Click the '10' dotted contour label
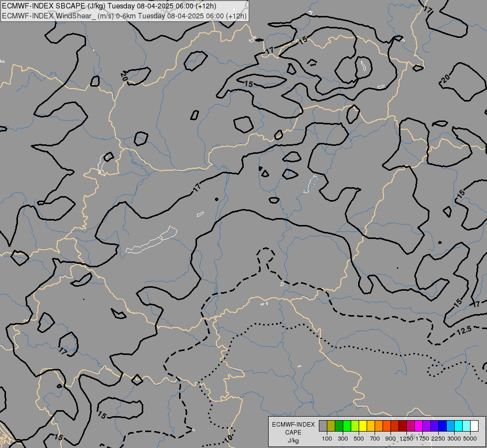Image resolution: width=487 pixels, height=448 pixels. click(x=229, y=439)
